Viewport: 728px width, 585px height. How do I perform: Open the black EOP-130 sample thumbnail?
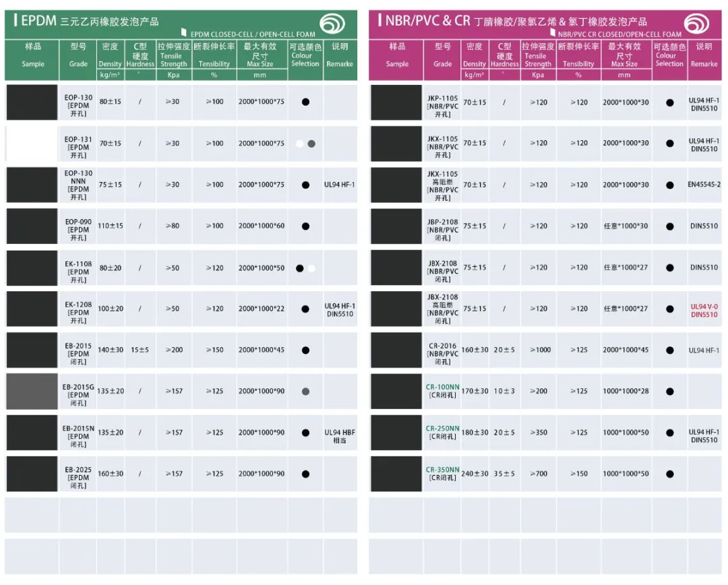[32, 102]
